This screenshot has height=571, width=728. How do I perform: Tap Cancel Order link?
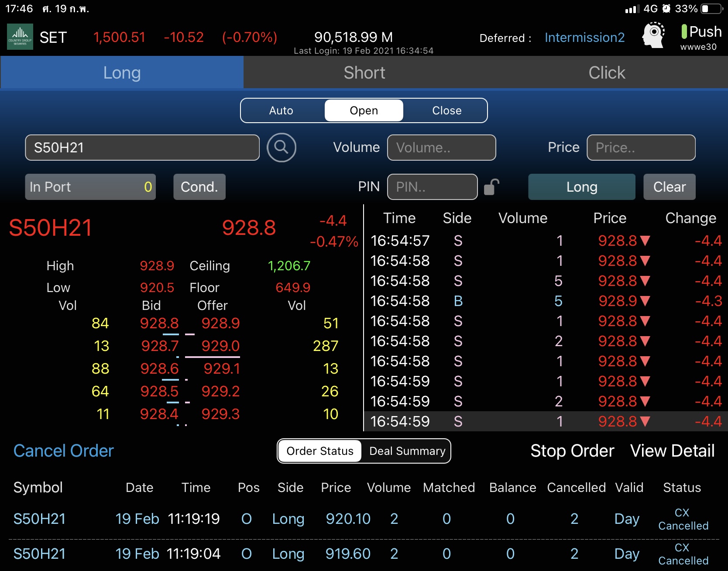(x=64, y=451)
